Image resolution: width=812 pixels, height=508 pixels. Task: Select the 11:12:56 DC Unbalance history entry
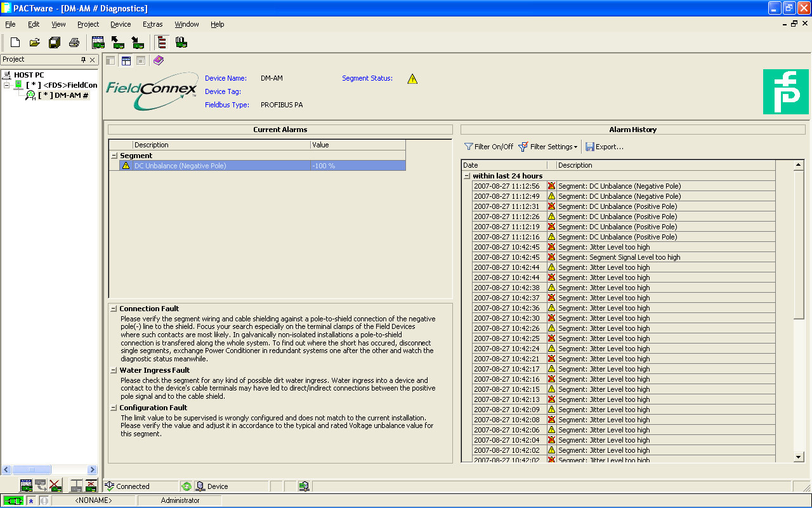coord(624,186)
